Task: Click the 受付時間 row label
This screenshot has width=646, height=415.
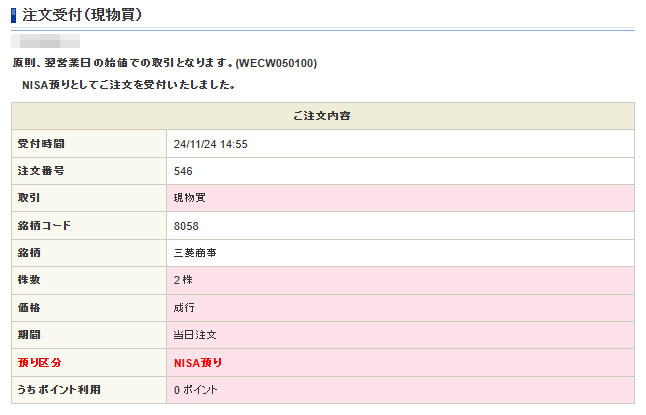Action: pos(41,144)
